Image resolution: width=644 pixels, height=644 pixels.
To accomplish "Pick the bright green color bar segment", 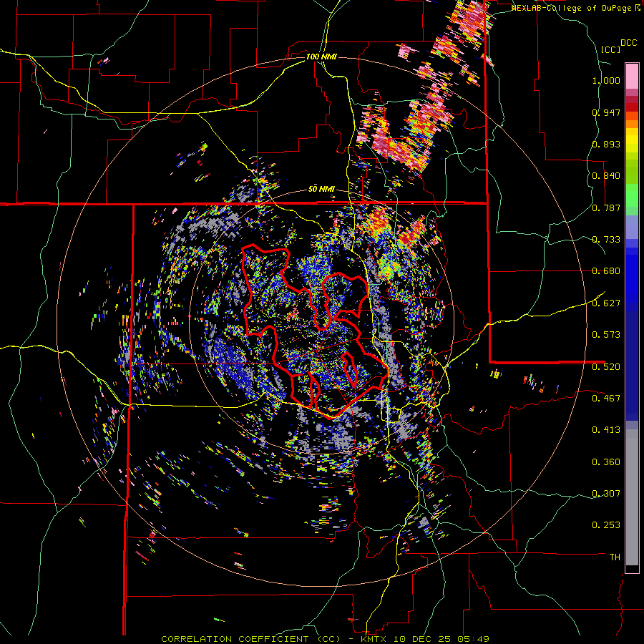I will click(632, 195).
